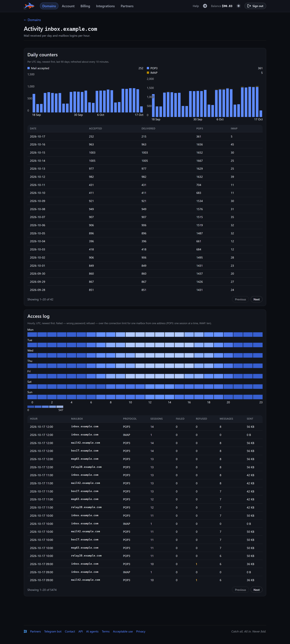Click the IMAP legend swatch
The image size is (290, 644).
pos(148,73)
